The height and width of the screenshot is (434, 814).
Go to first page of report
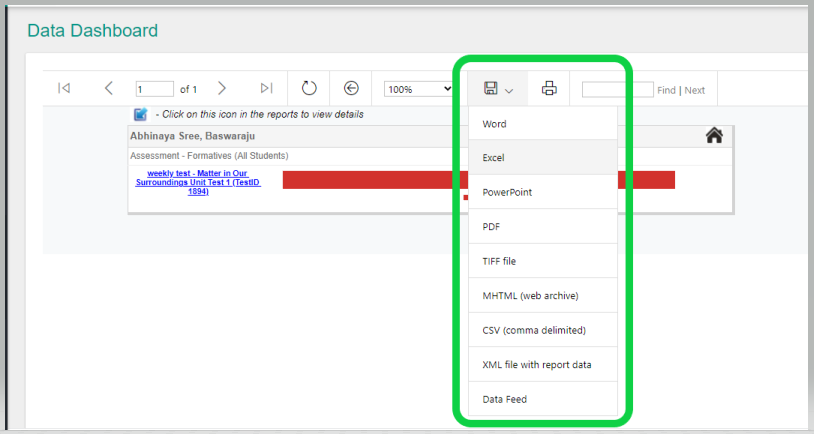pyautogui.click(x=64, y=89)
